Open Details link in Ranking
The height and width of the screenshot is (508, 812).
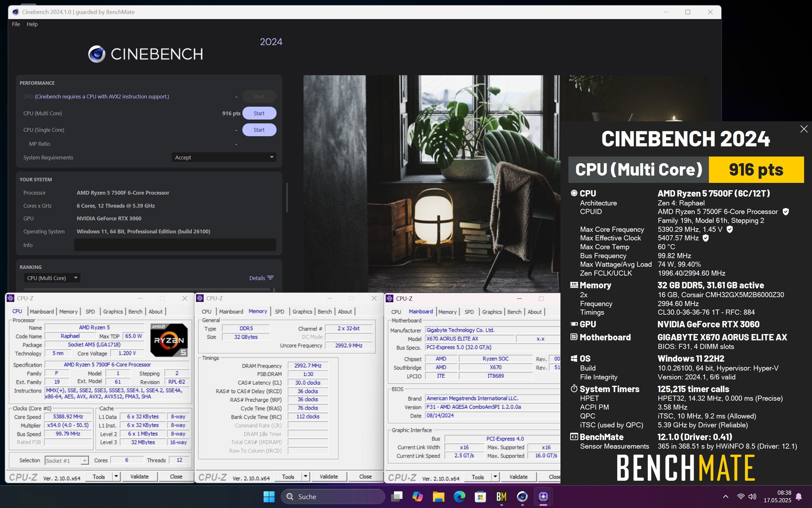257,278
